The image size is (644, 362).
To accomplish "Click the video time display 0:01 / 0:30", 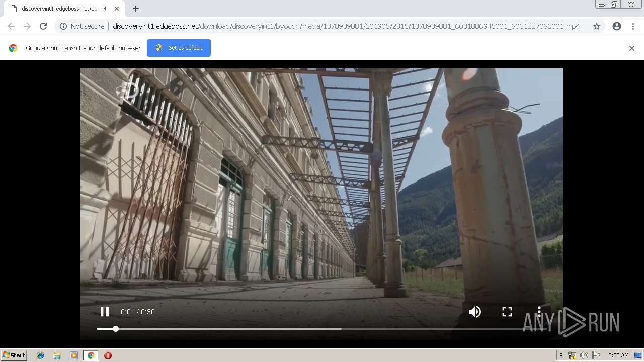I will (x=138, y=312).
